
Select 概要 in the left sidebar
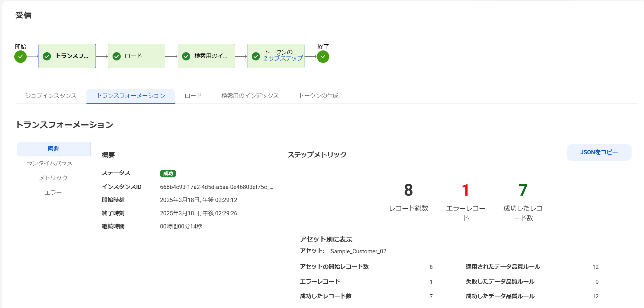(x=53, y=149)
